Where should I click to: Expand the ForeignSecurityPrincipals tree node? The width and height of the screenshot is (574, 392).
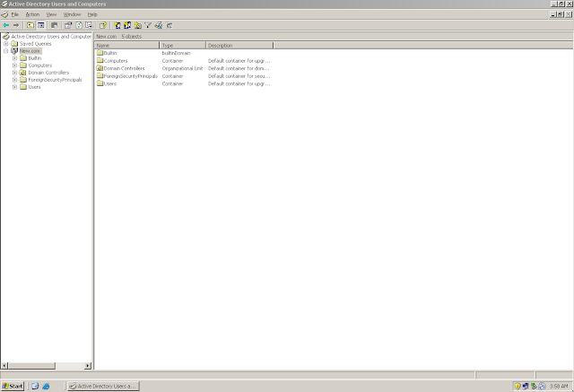point(14,80)
